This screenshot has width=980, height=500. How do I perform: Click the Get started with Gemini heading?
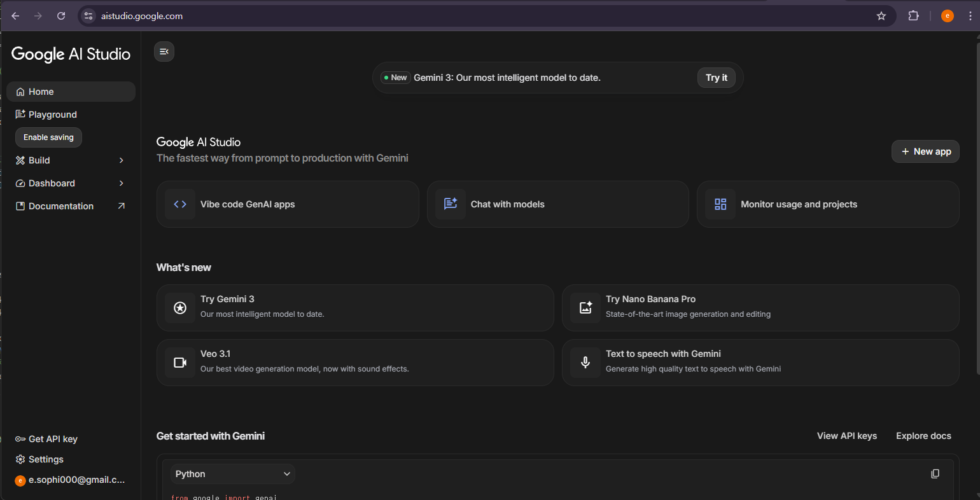pyautogui.click(x=211, y=436)
